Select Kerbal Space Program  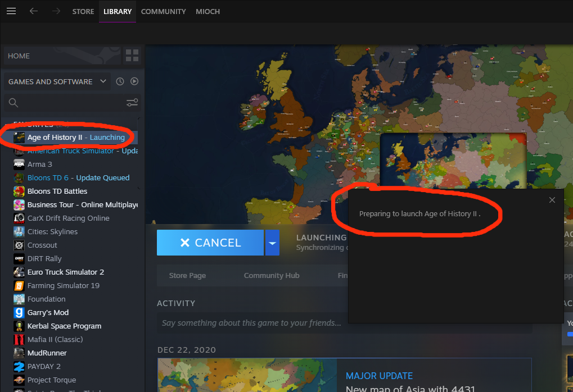[x=64, y=326]
